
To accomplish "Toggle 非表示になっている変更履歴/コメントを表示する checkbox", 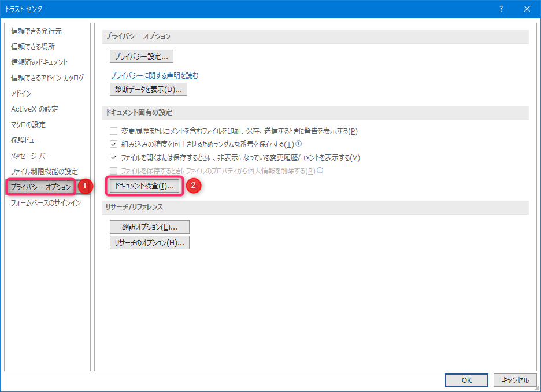I will [x=113, y=158].
